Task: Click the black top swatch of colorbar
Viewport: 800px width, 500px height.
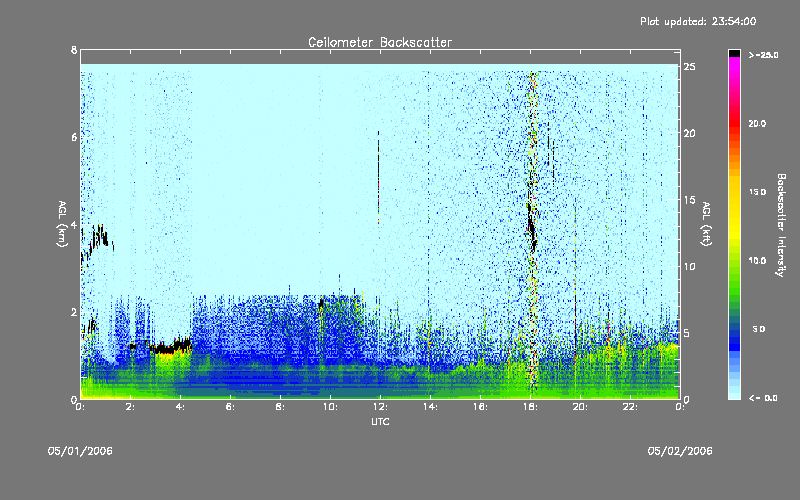Action: 734,53
